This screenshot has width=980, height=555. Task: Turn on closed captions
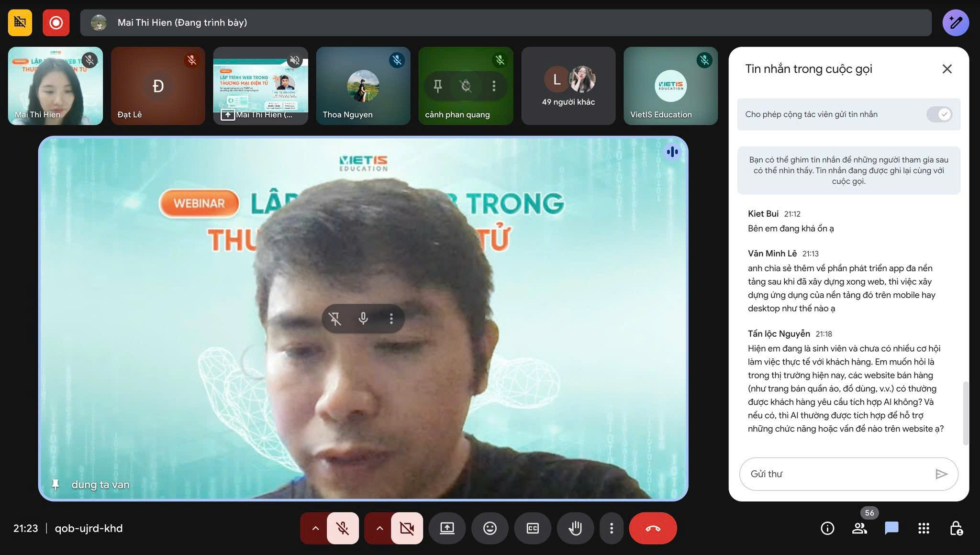[x=533, y=528]
